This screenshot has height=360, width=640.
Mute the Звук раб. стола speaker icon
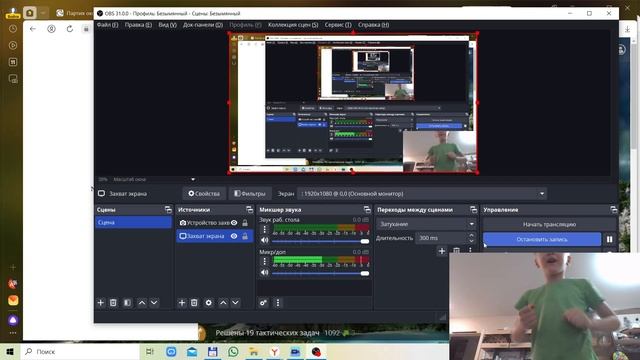264,240
